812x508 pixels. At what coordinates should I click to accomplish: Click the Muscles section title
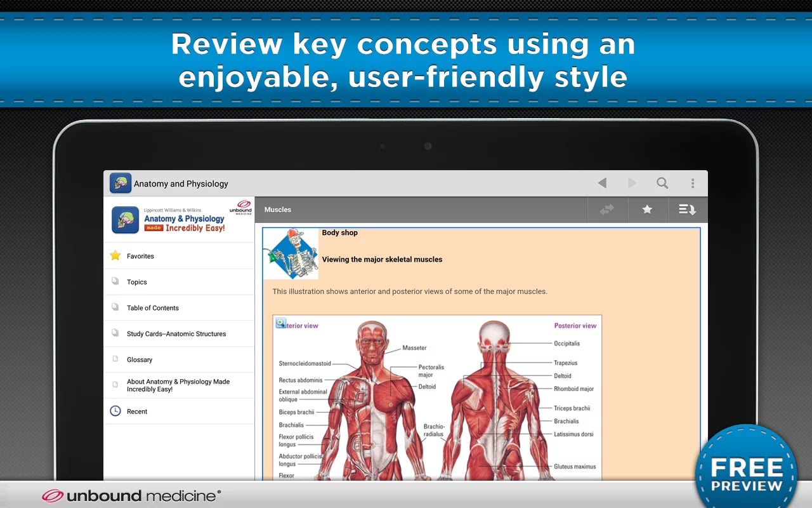pyautogui.click(x=278, y=210)
